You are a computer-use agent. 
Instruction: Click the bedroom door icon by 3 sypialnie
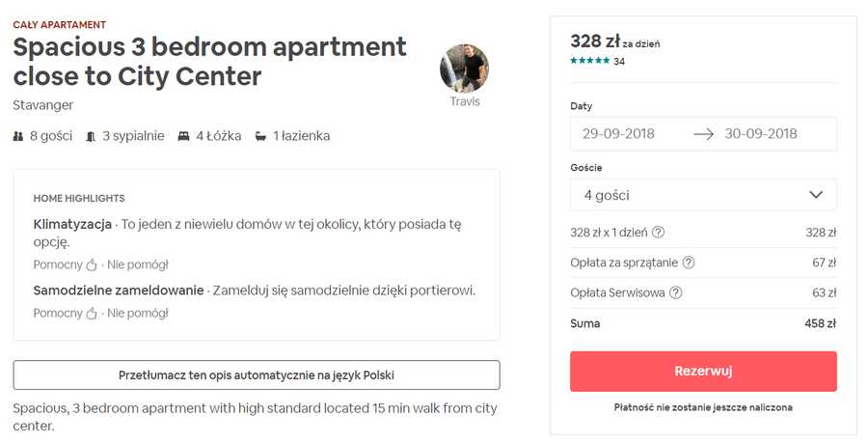pos(91,136)
